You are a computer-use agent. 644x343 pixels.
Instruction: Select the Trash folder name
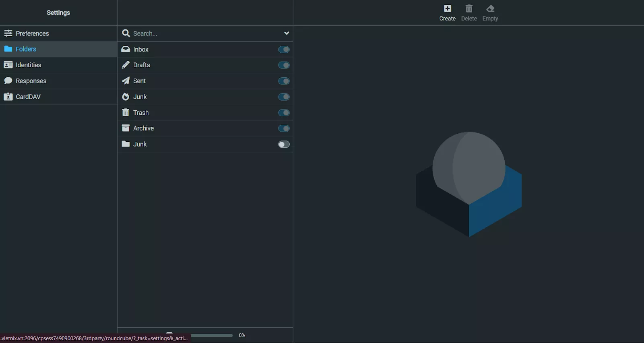(x=141, y=113)
